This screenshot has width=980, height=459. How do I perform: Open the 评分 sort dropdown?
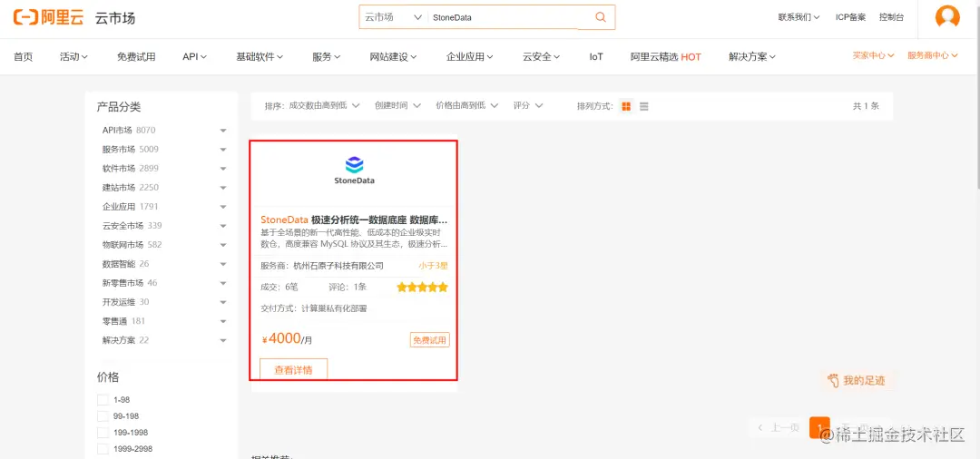coord(528,105)
